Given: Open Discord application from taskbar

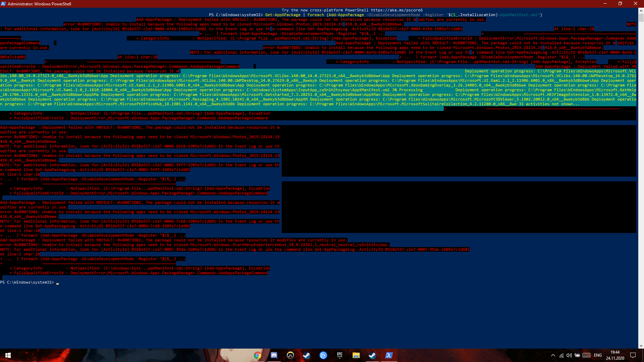Looking at the screenshot, I should coord(274,355).
